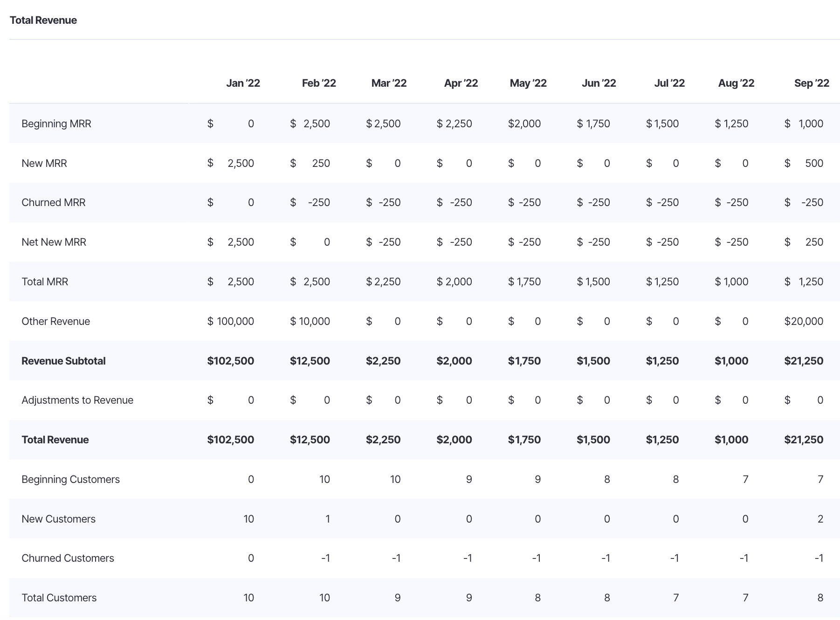Screen dimensions: 840x620
Task: Select the Adjustments to Revenue row label
Action: pos(77,400)
